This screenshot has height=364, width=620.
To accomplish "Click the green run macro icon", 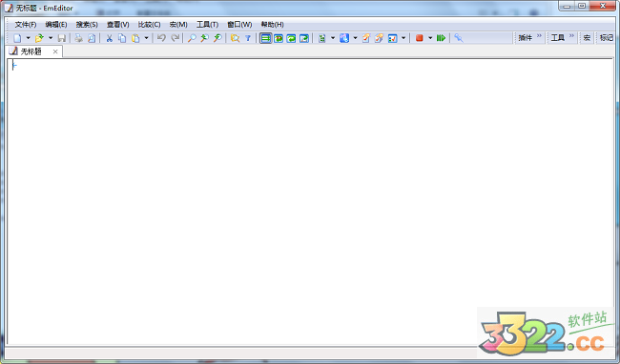I will 441,38.
